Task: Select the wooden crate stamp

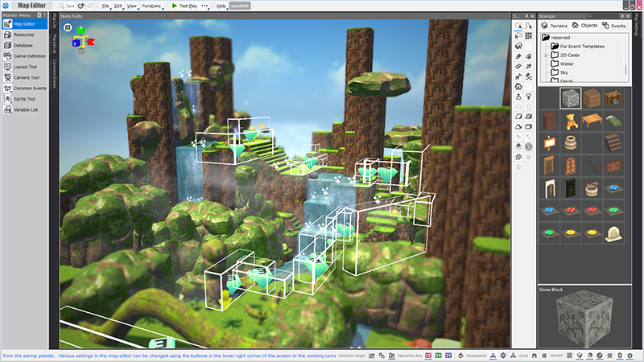Action: coord(592,98)
